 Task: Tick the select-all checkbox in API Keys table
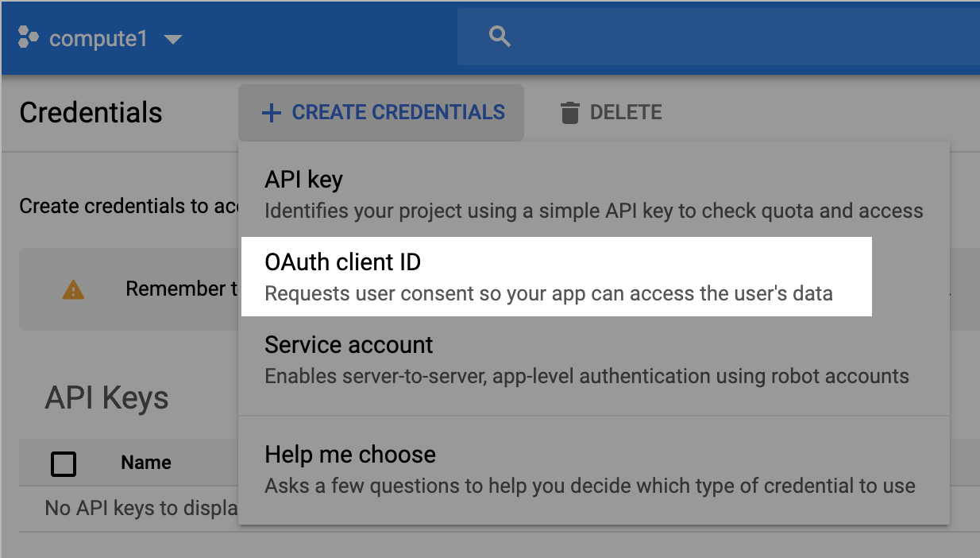(x=64, y=463)
